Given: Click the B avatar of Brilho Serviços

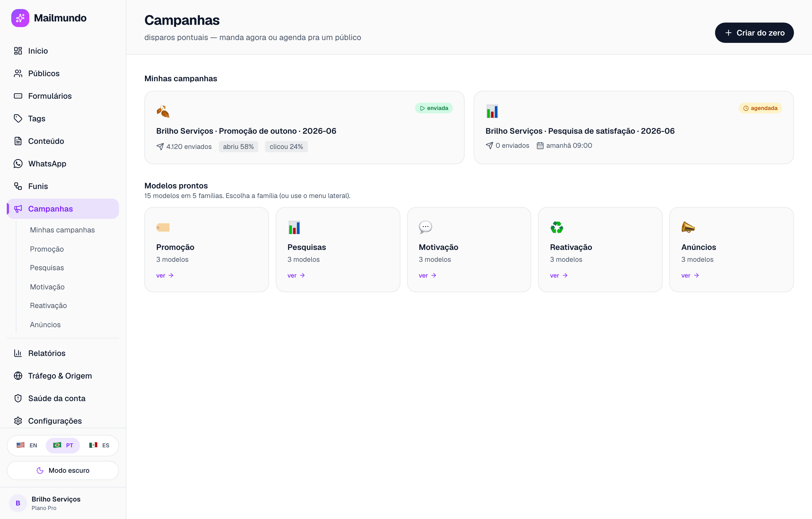Looking at the screenshot, I should coord(18,503).
